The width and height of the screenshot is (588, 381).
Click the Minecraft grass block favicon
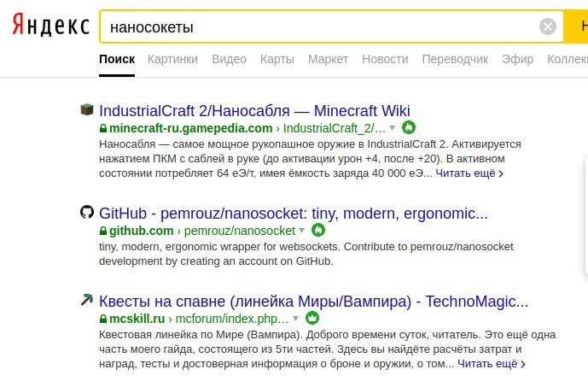pos(87,109)
